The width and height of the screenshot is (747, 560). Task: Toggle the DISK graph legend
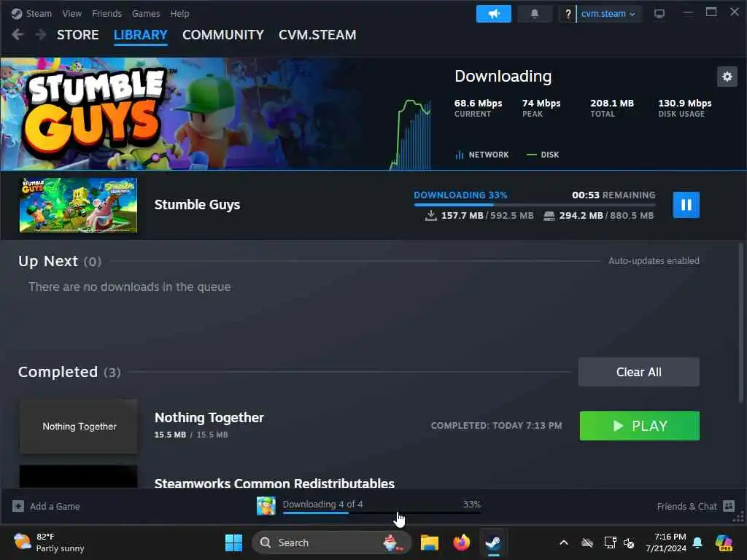543,155
